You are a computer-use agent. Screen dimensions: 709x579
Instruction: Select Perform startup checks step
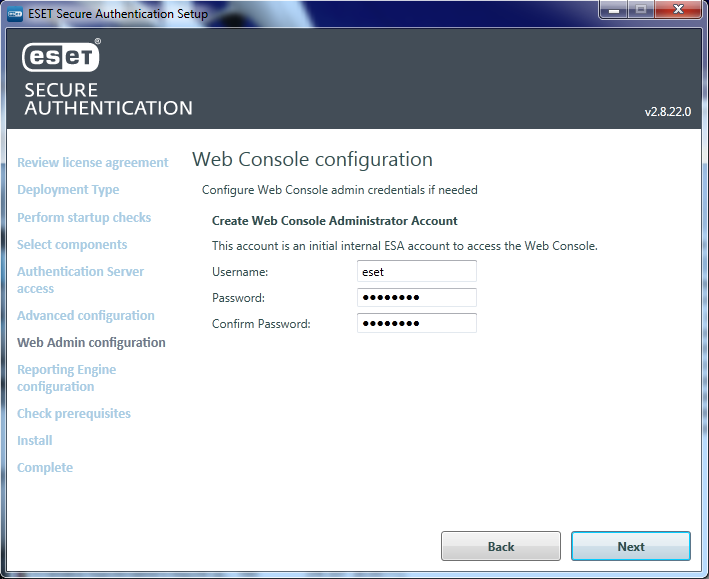[x=84, y=217]
